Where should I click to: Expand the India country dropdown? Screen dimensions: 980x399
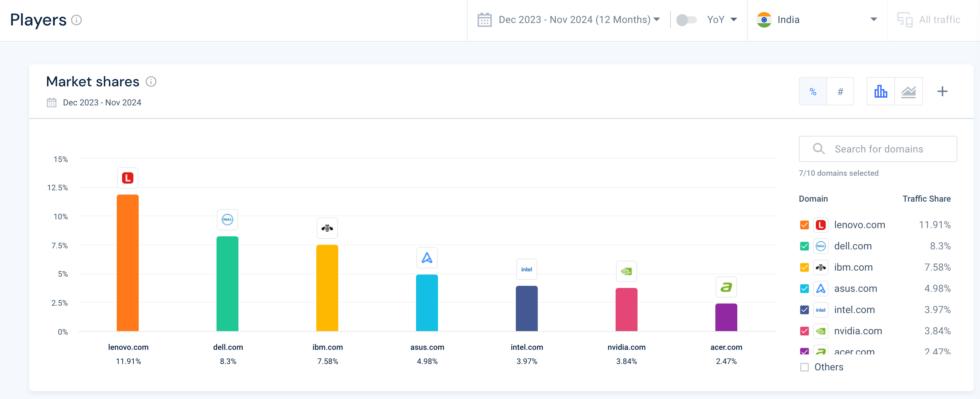874,20
